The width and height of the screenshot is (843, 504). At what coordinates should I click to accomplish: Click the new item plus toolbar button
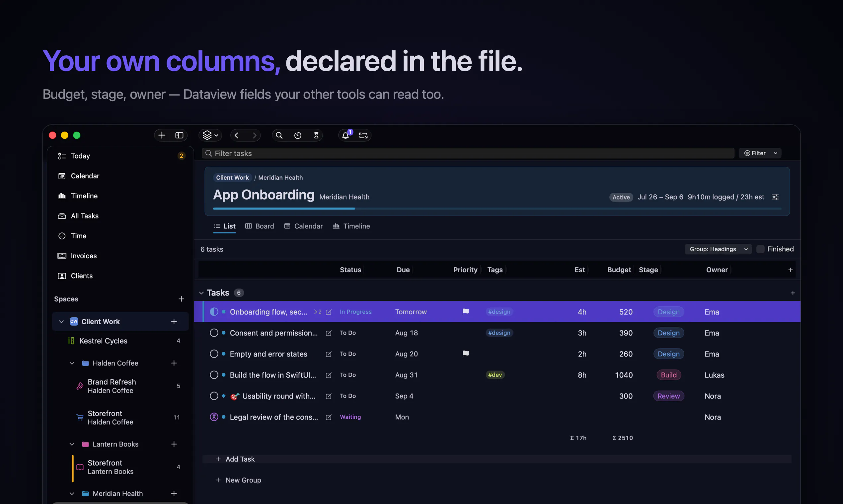tap(162, 135)
